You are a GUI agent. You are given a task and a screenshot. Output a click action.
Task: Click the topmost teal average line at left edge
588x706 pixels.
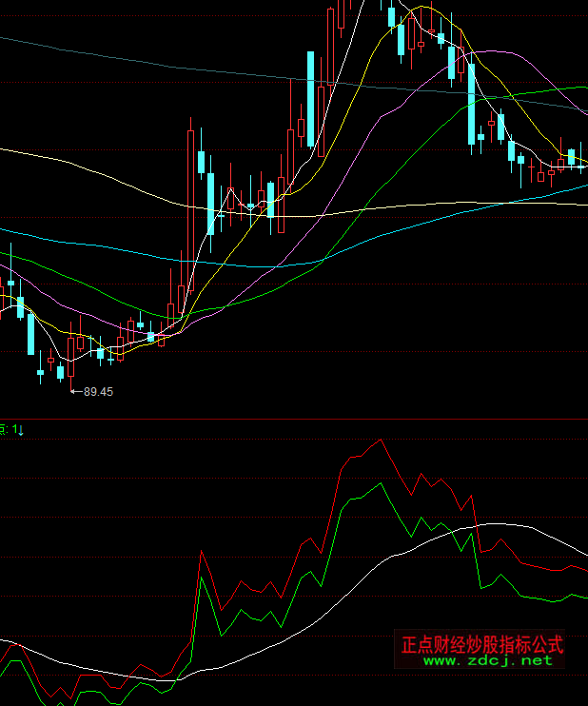coord(5,39)
